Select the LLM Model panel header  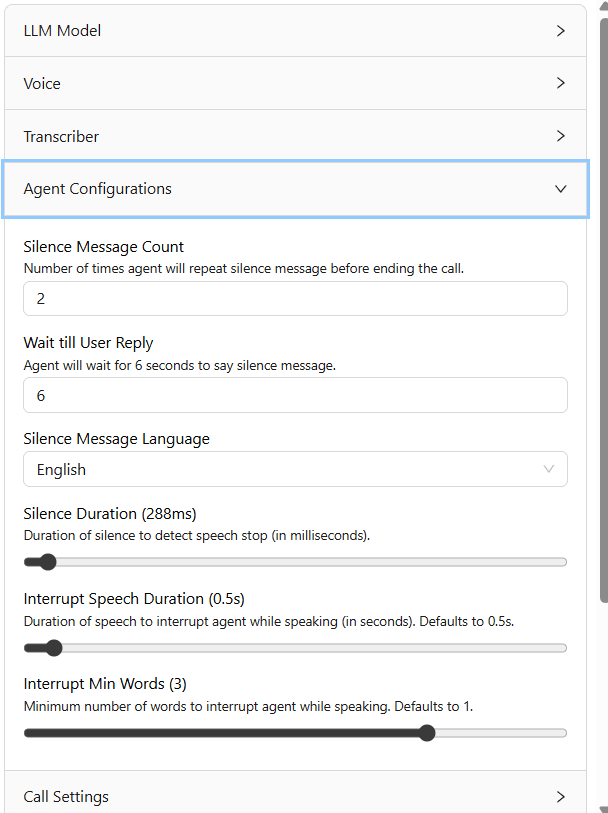(x=295, y=31)
